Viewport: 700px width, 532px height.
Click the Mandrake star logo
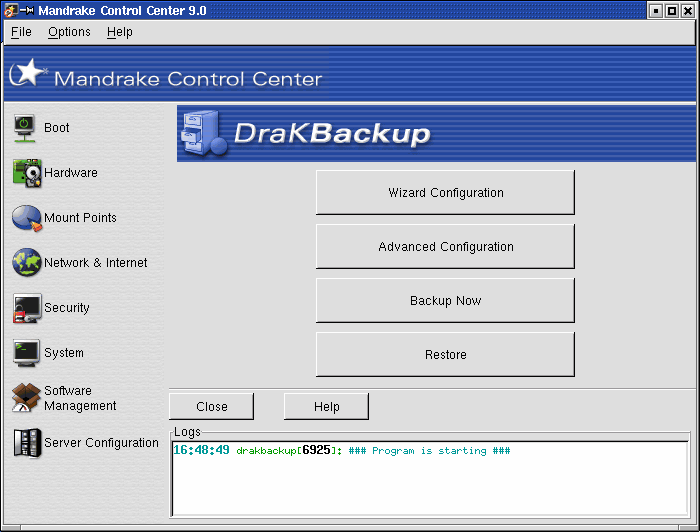point(28,73)
